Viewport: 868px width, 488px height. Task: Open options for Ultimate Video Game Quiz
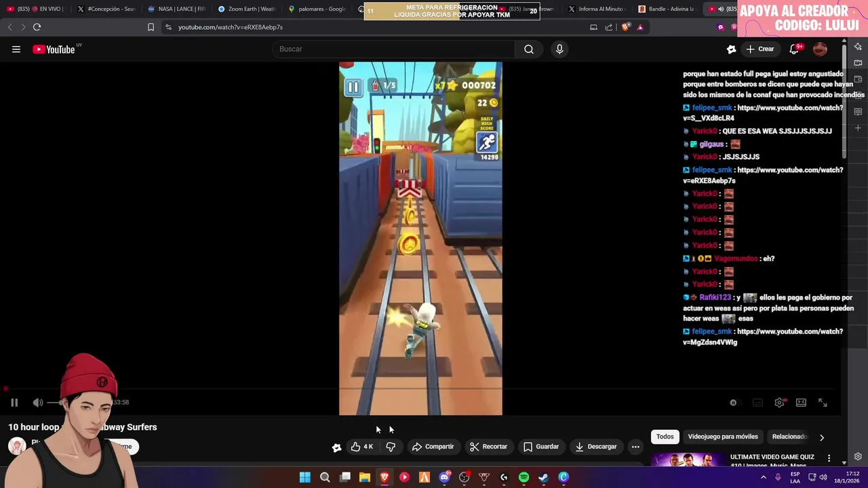829,458
